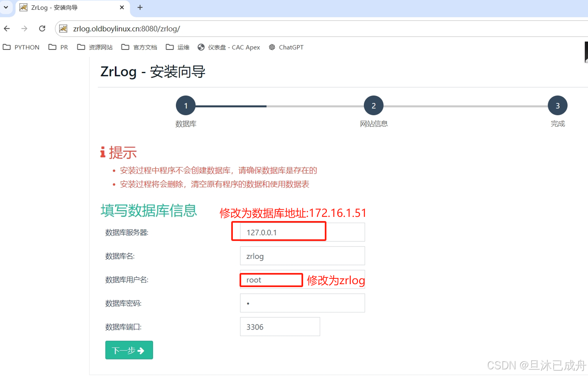The height and width of the screenshot is (376, 588).
Task: Click the ZrLog - 安装向导 page heading
Action: pos(153,72)
